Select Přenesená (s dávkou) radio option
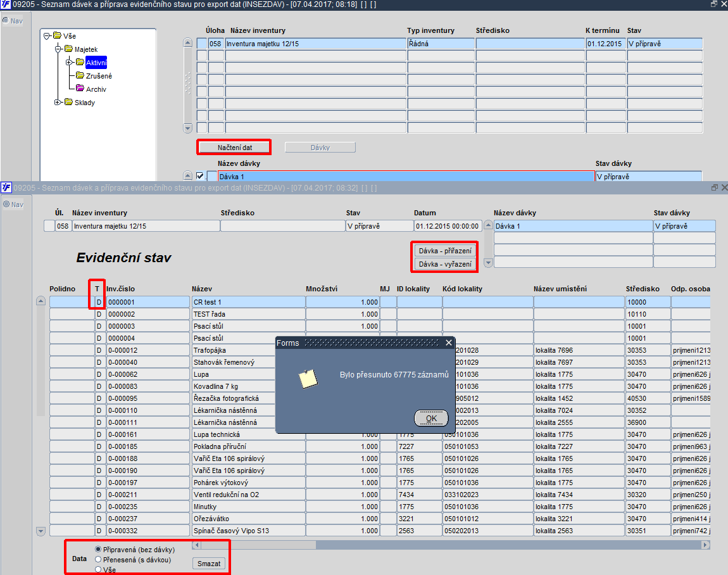Viewport: 728px width, 575px height. (98, 560)
